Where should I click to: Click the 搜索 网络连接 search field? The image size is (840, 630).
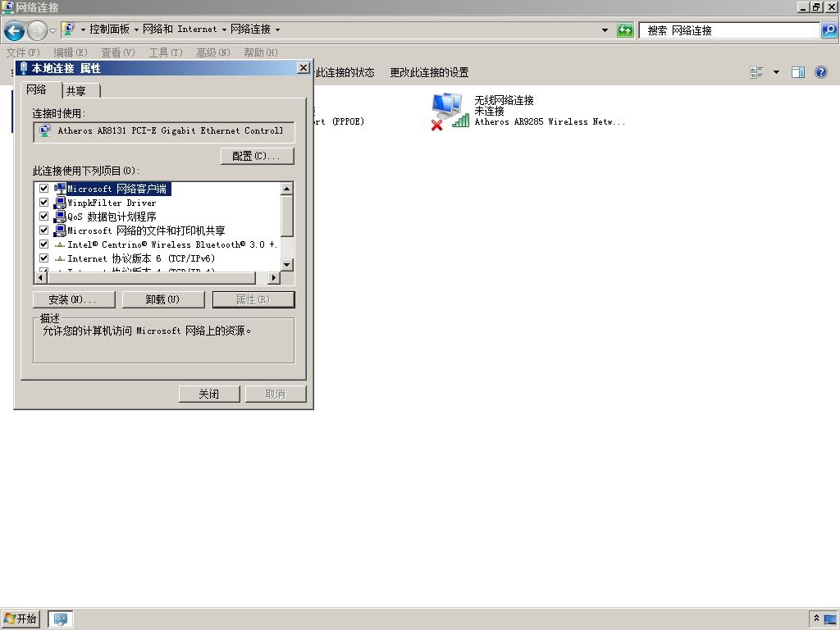(729, 30)
